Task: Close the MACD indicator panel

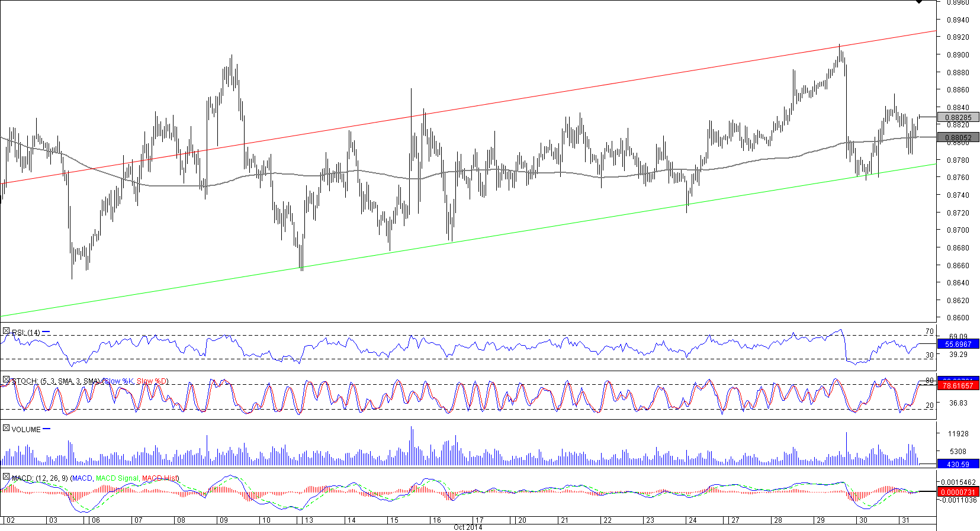Action: coord(6,477)
